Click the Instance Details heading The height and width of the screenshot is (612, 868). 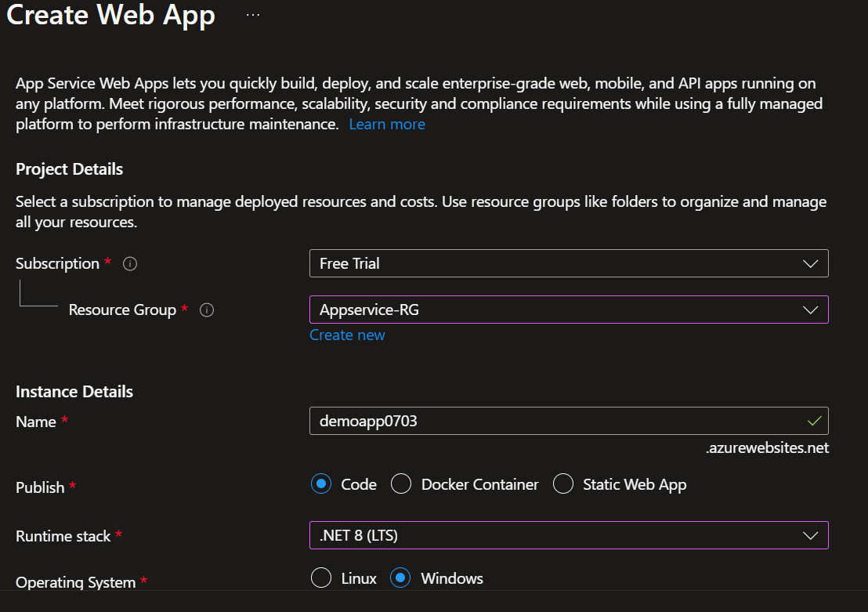click(74, 392)
